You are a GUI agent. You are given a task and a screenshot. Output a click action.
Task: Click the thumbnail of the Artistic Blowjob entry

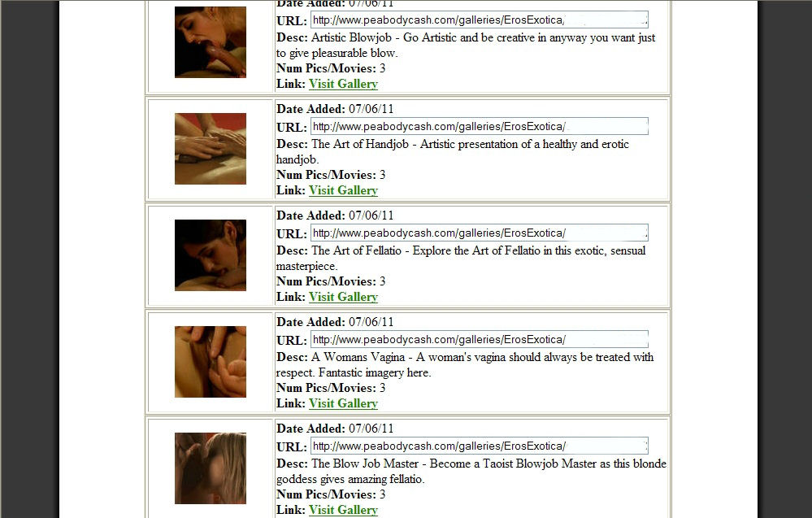pyautogui.click(x=211, y=42)
